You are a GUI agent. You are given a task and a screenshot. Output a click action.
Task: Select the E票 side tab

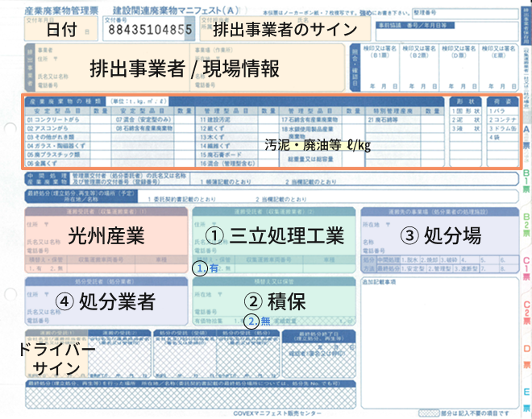526,400
